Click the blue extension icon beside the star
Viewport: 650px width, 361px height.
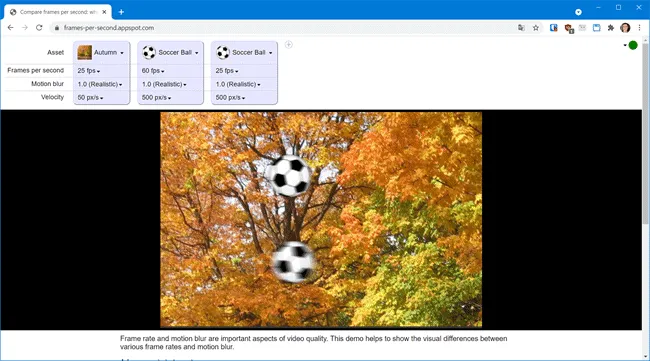553,28
